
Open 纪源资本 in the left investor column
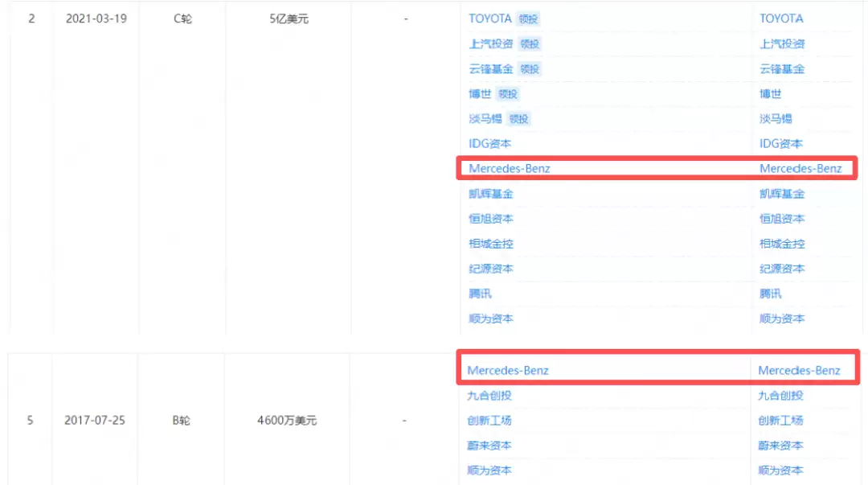click(x=490, y=269)
